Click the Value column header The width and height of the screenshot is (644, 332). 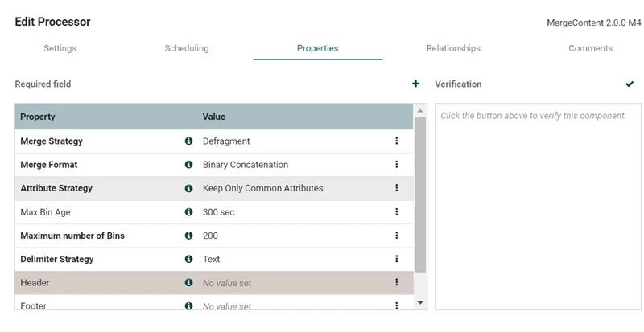click(213, 117)
